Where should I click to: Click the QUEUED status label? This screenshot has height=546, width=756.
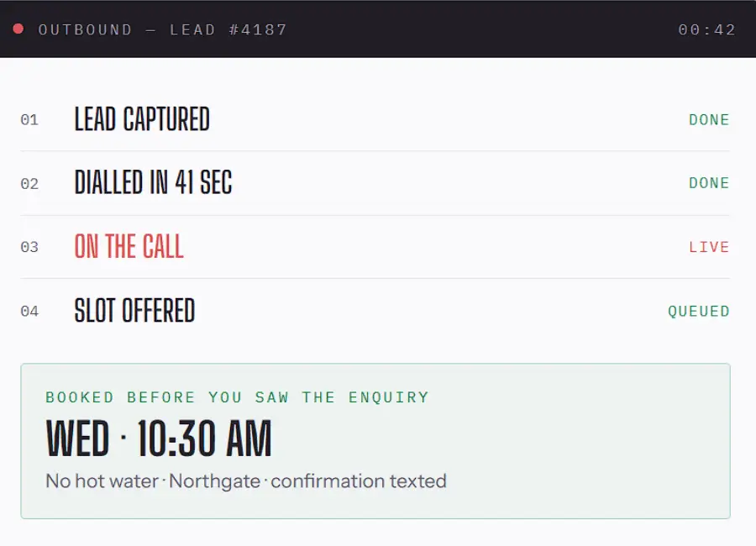699,311
